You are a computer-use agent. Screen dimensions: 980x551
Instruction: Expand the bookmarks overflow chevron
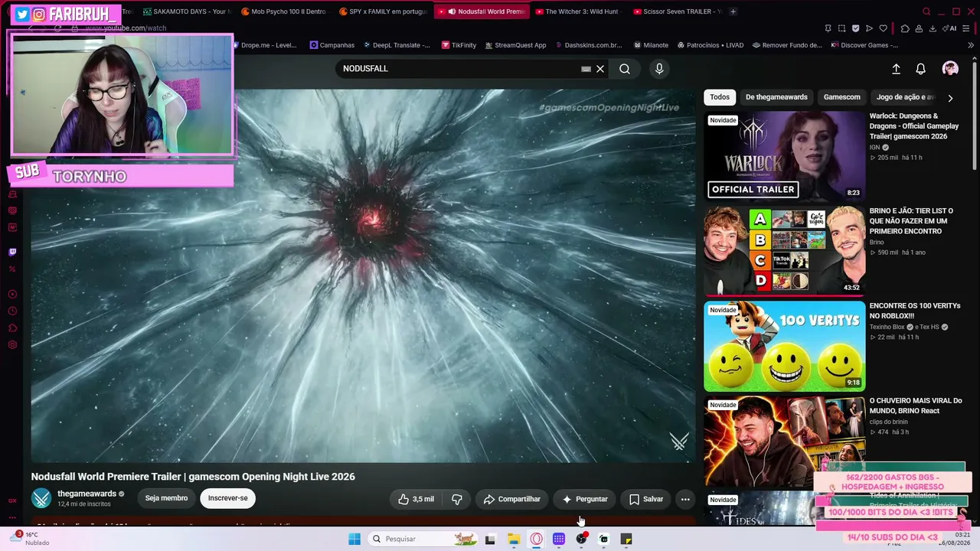click(x=972, y=45)
